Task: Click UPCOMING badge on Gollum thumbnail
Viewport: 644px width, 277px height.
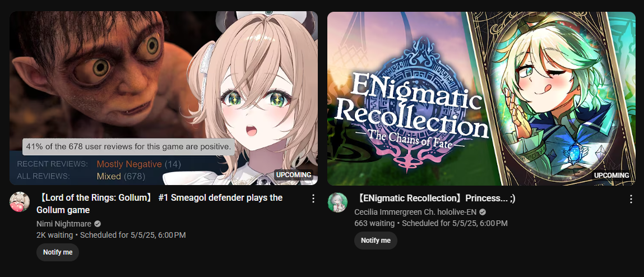Action: coord(294,174)
